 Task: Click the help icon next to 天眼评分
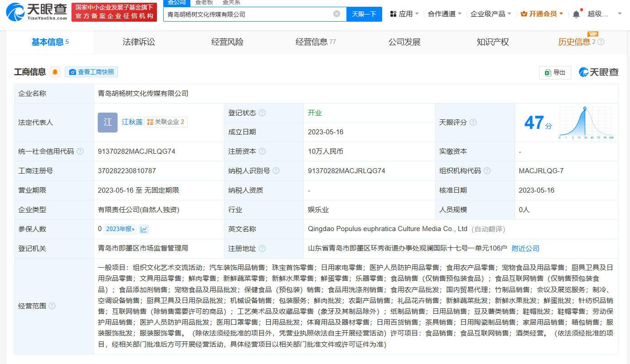(473, 123)
